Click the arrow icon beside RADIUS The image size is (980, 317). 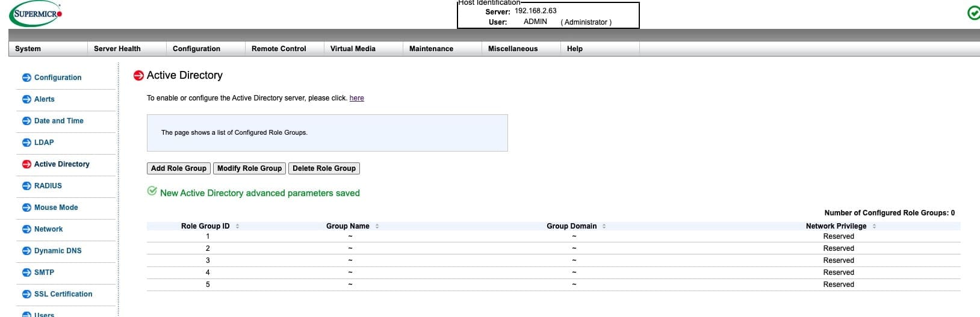[x=26, y=186]
